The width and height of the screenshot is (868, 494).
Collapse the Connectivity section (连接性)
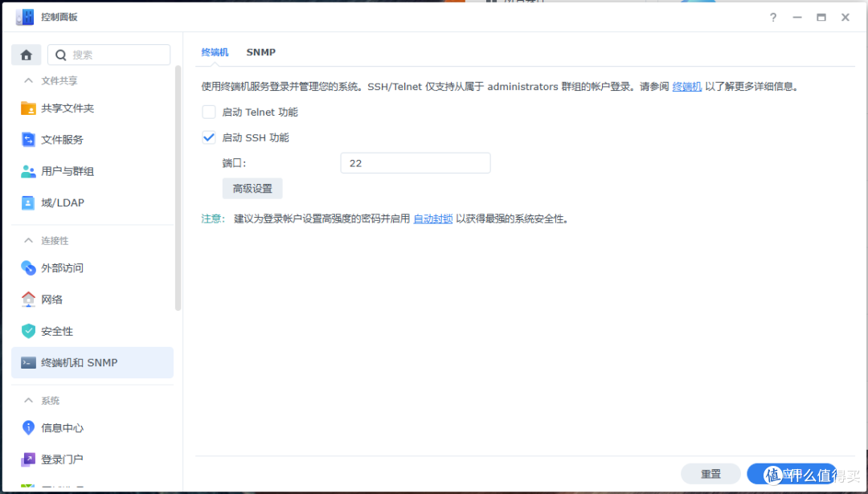tap(28, 241)
